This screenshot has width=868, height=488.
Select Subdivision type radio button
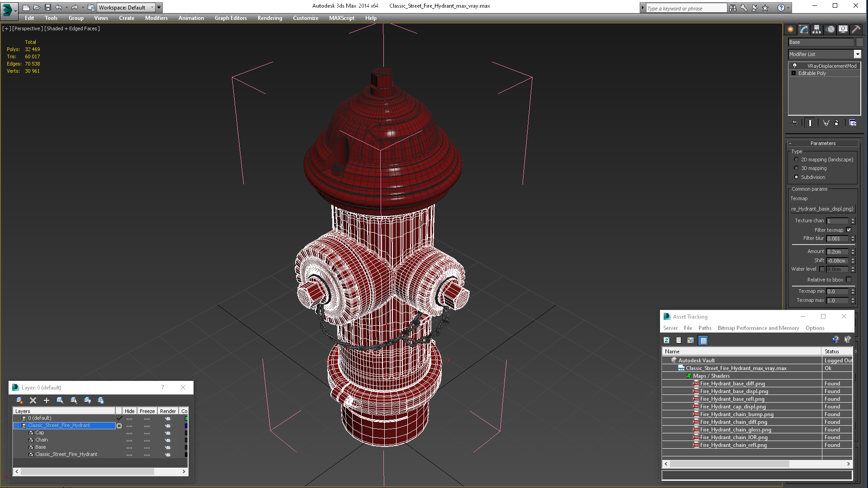(x=796, y=177)
